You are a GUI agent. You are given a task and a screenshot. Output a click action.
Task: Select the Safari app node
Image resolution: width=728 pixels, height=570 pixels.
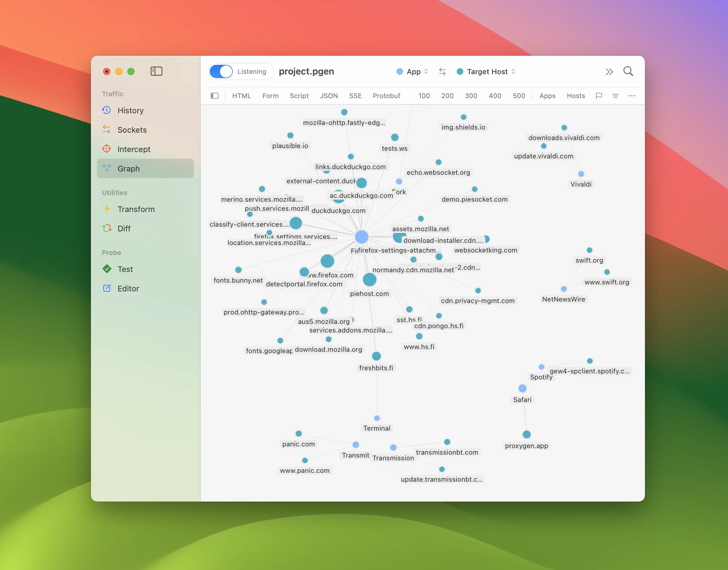(x=522, y=389)
